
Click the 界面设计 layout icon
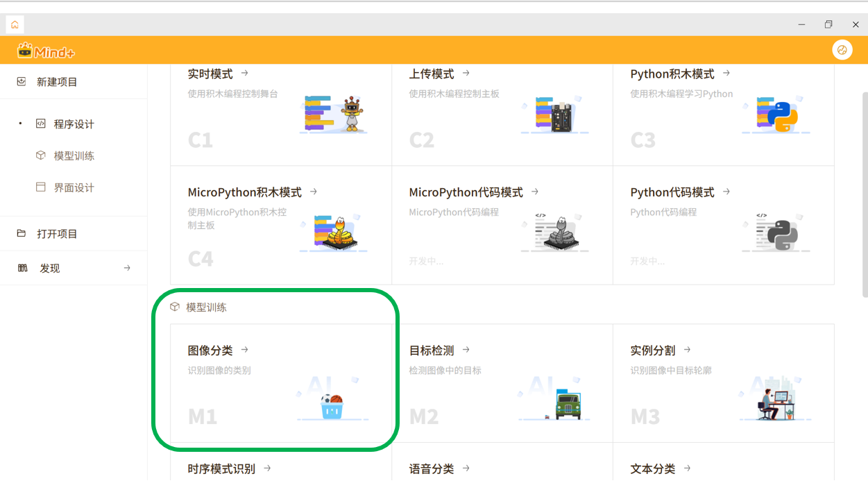[x=41, y=187]
